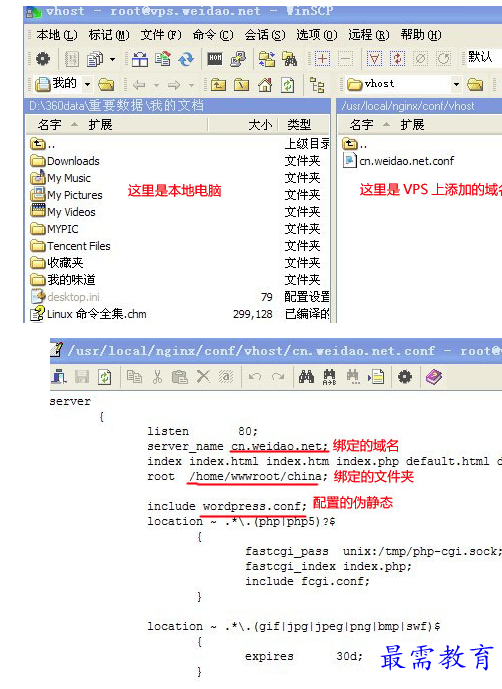The width and height of the screenshot is (502, 689).
Task: Select the desktop.ini file
Action: [x=65, y=297]
